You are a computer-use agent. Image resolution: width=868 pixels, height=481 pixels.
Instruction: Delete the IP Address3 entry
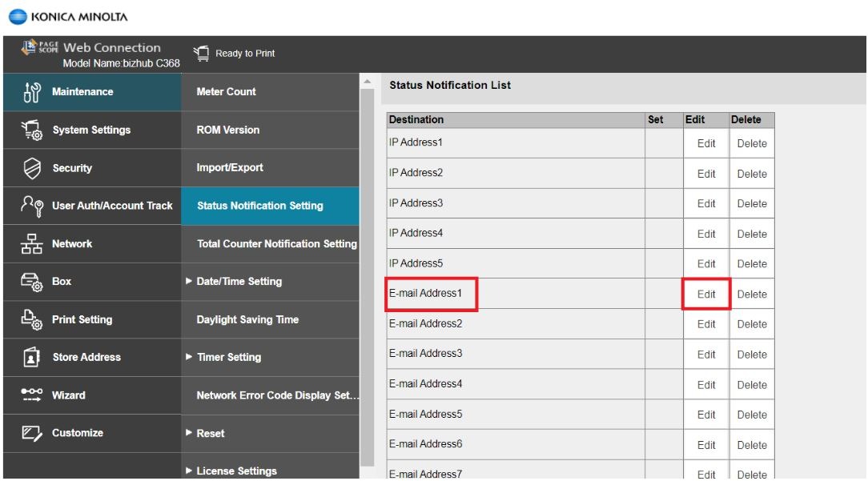[751, 204]
